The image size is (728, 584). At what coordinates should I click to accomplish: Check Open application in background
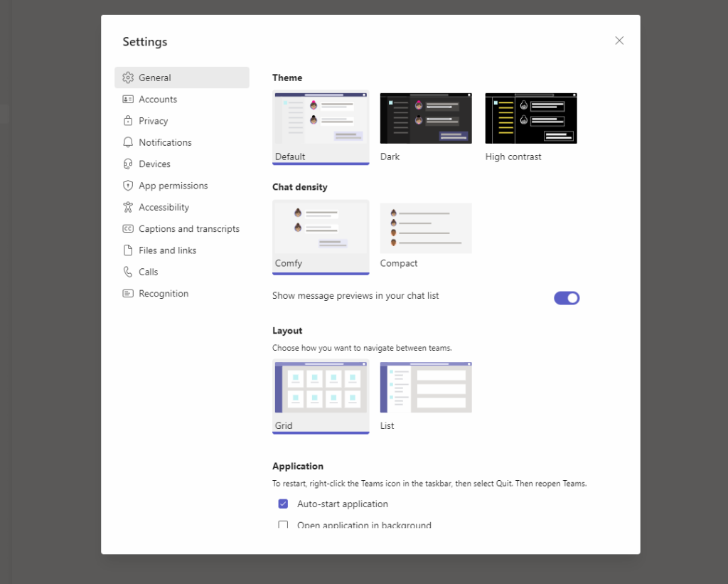283,524
